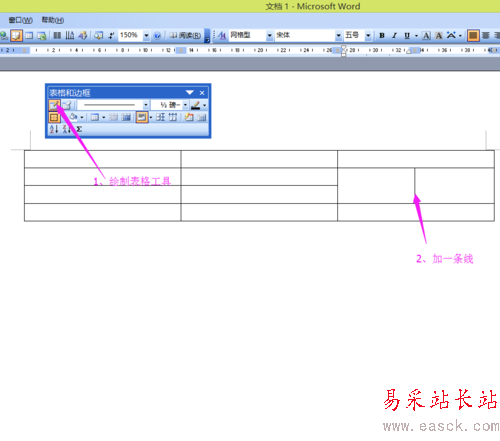The height and width of the screenshot is (441, 500).
Task: Toggle Character Border button
Action: coord(426,35)
